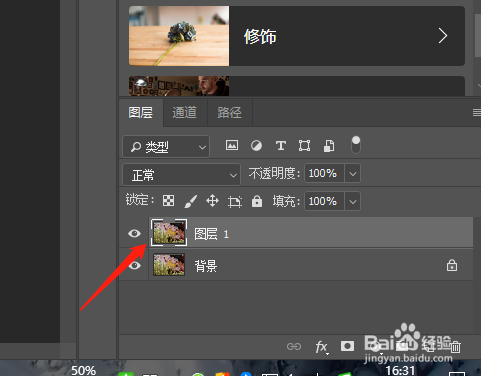Viewport: 481px width, 376px height.
Task: Click the 修饰 card title text
Action: click(x=260, y=36)
